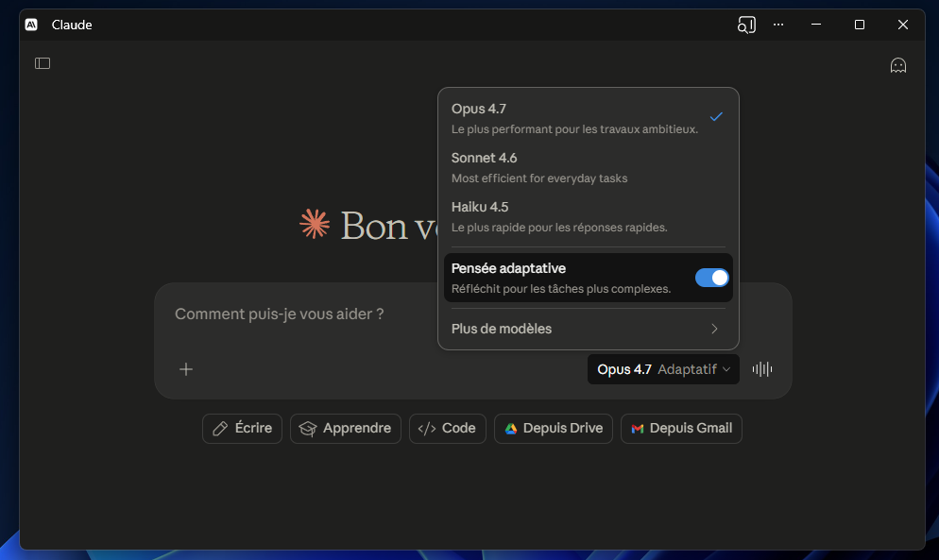Click the title bar chat-search icon

746,25
